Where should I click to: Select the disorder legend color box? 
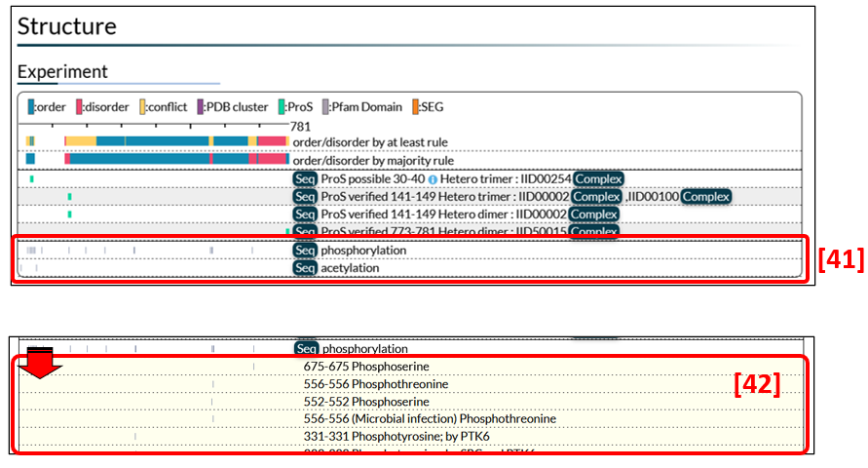pyautogui.click(x=79, y=107)
